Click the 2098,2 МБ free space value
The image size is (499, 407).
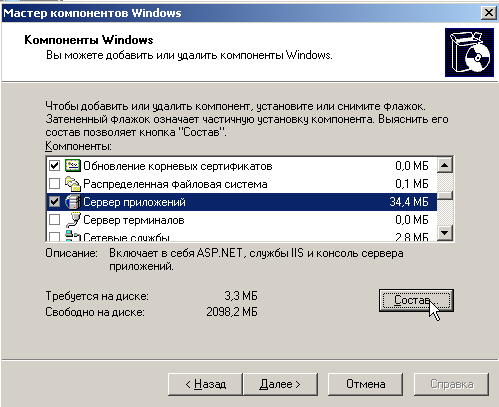click(232, 312)
